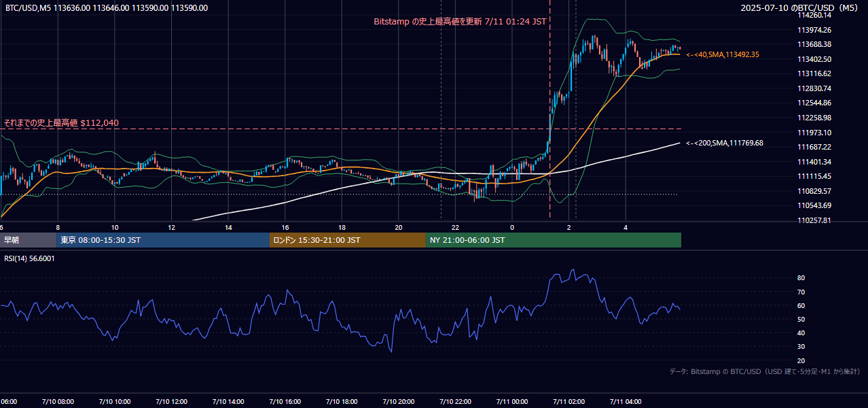Click the 112544.86 price axis label
Image resolution: width=868 pixels, height=408 pixels.
[x=814, y=103]
